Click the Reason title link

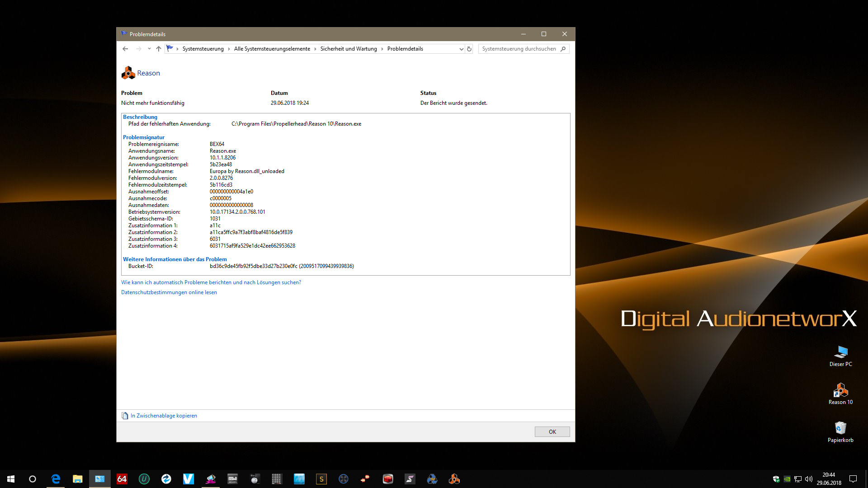tap(148, 73)
